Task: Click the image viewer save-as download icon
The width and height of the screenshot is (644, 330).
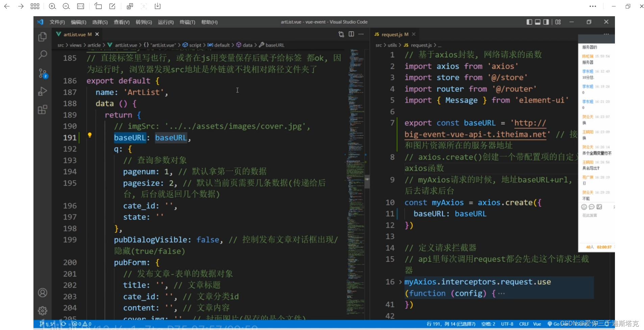Action: tap(157, 6)
